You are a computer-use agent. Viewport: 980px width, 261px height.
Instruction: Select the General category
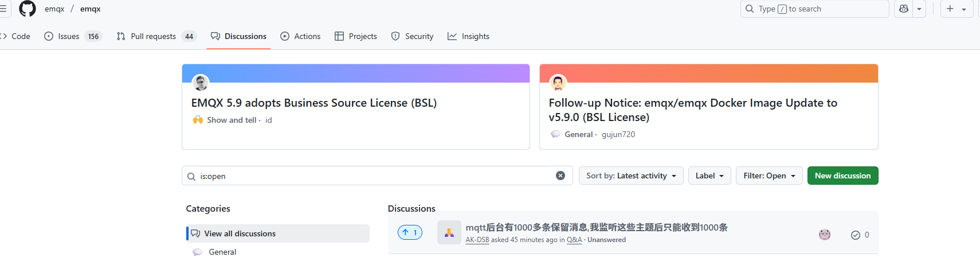click(x=222, y=252)
